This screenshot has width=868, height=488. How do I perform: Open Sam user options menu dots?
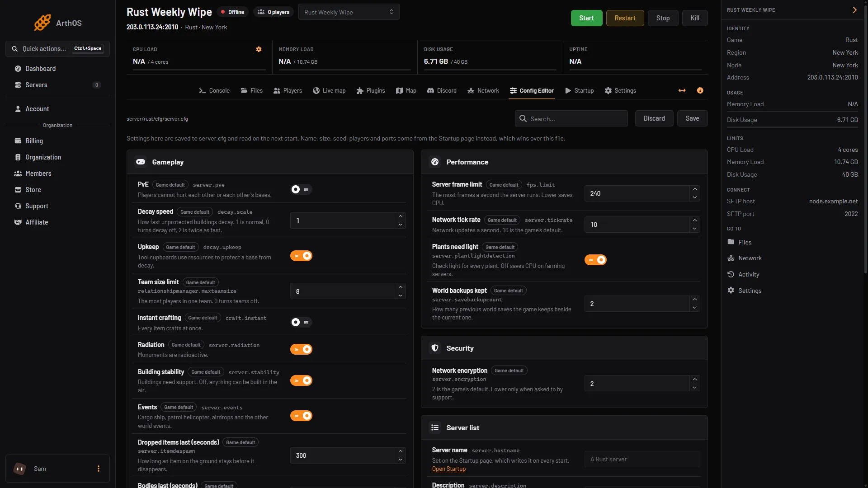tap(99, 469)
